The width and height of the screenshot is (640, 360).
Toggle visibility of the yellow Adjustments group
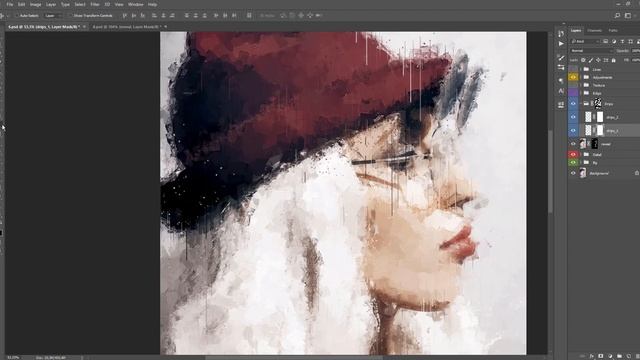click(x=573, y=77)
